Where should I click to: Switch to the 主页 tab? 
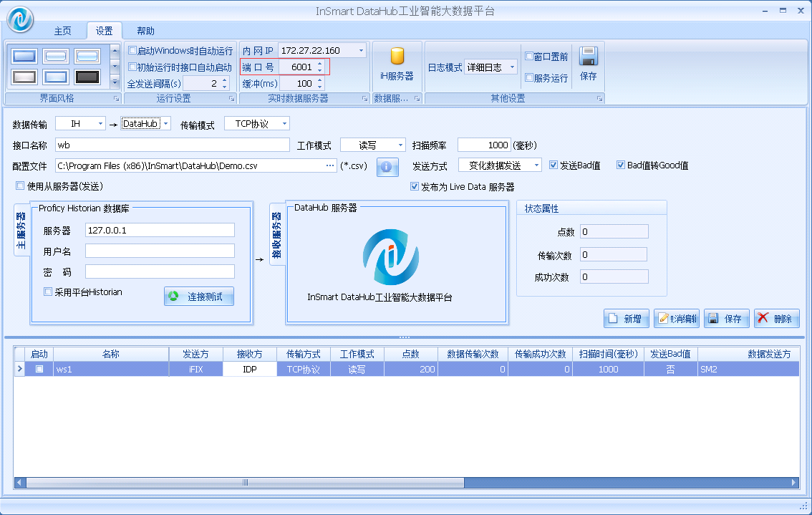tap(63, 31)
